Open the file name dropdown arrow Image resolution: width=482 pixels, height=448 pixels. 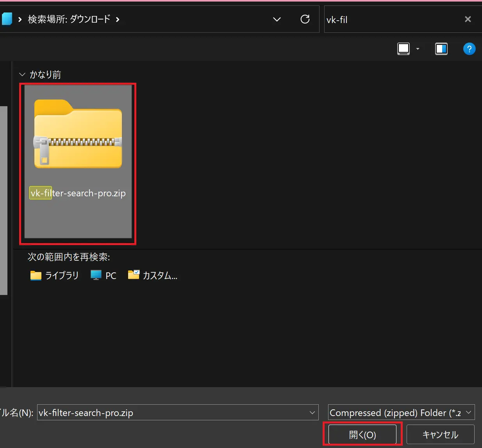point(312,412)
